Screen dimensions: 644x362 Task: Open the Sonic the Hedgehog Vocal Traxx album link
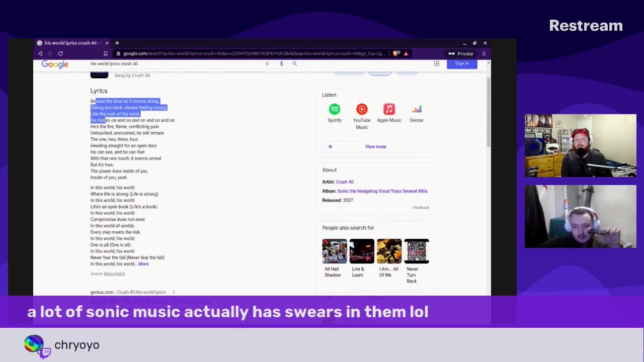click(382, 191)
